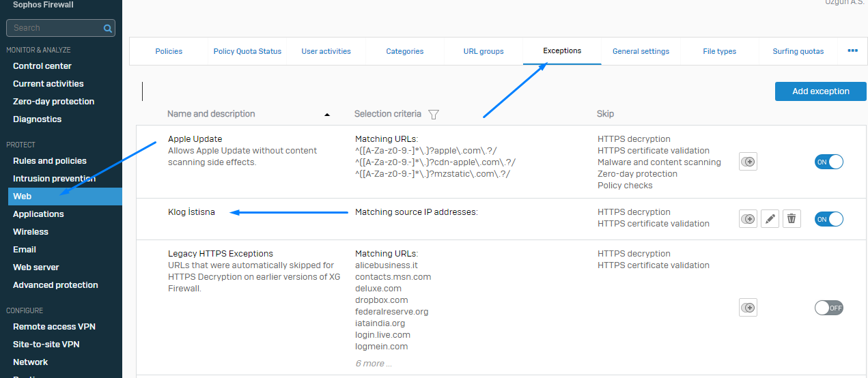Viewport: 868px width, 378px height.
Task: Click the federalreserve.org URL entry
Action: pos(392,312)
